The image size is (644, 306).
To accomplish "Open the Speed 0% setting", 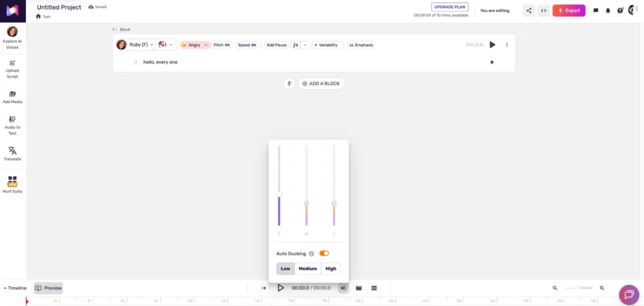I will click(x=247, y=45).
